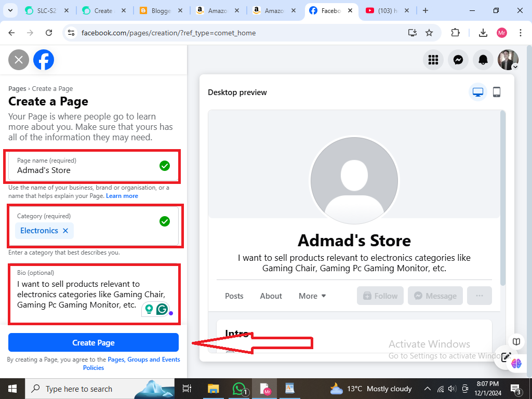Expand the More dropdown in preview
532x399 pixels.
pos(312,296)
